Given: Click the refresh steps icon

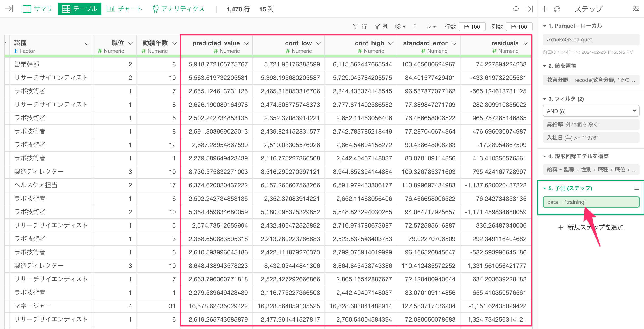Looking at the screenshot, I should coord(557,9).
